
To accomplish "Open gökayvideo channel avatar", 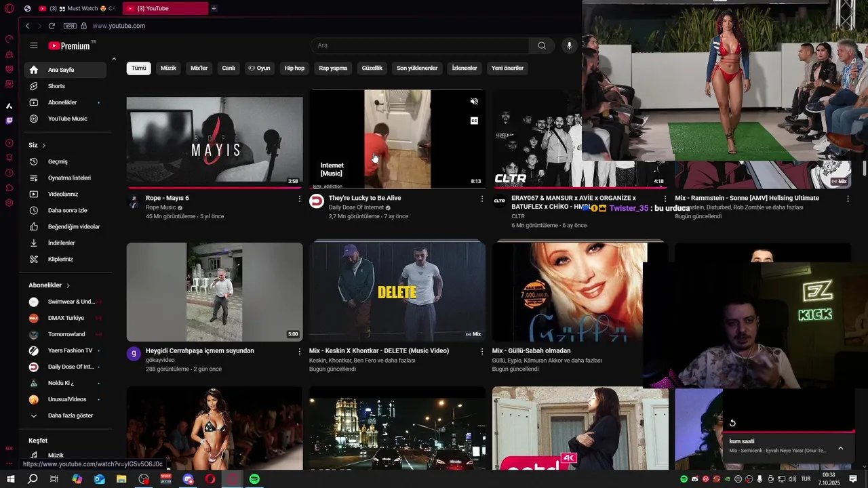I will pos(134,353).
